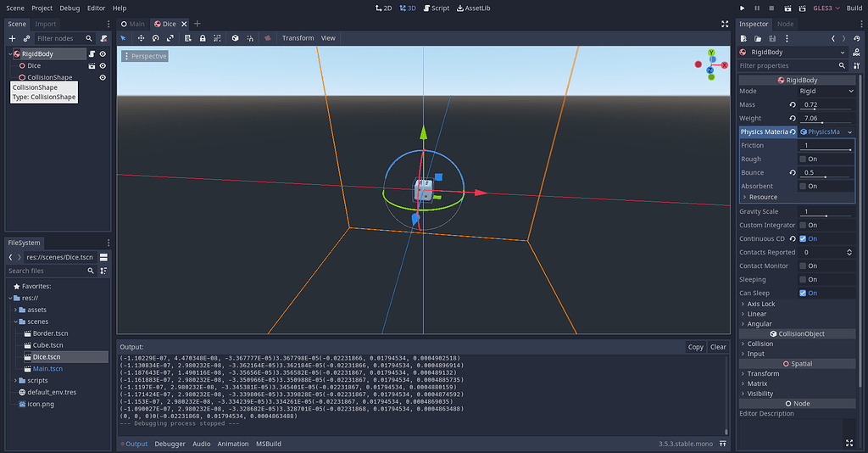Open documentation for RigidBody class icon
This screenshot has width=868, height=453.
[856, 52]
